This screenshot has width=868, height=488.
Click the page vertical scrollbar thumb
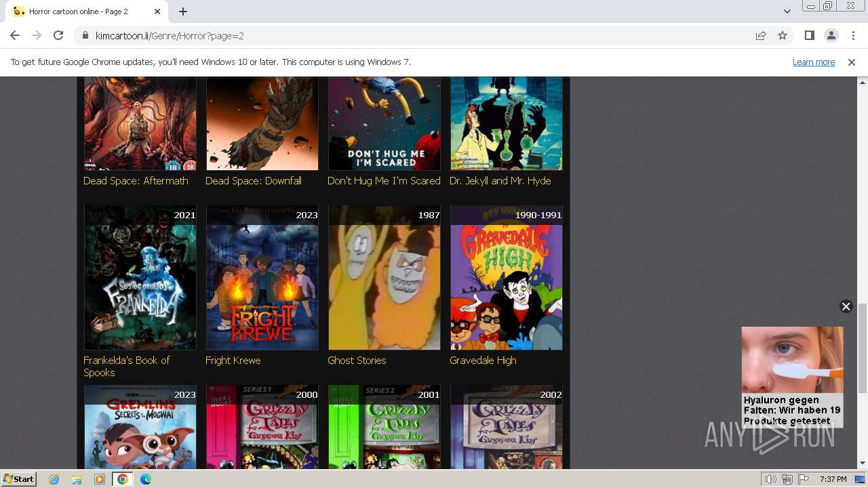click(862, 348)
